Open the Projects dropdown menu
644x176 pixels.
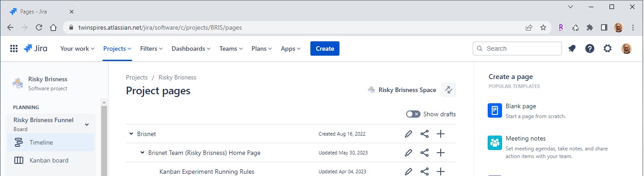[x=117, y=48]
